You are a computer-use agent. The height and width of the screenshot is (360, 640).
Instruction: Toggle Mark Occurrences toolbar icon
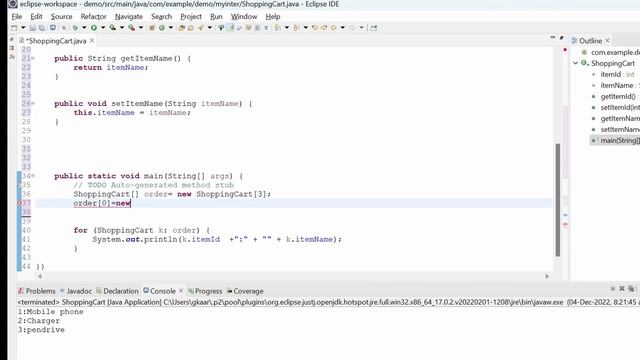(x=231, y=28)
